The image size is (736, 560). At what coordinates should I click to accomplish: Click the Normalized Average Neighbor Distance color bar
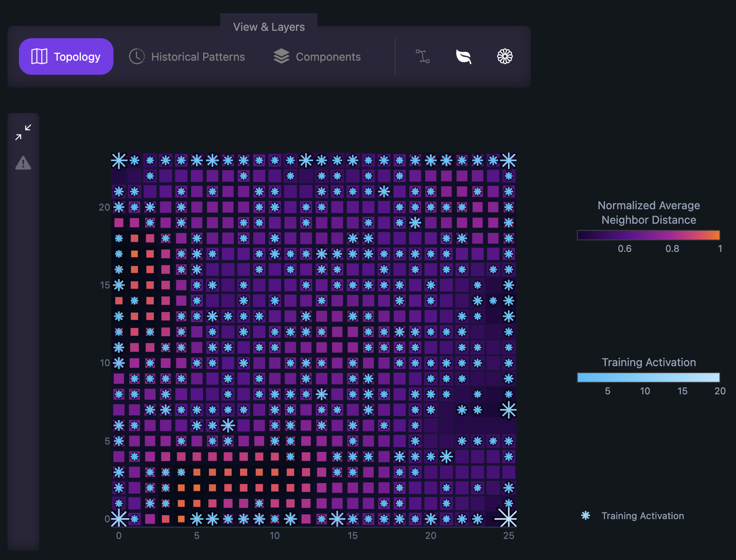[649, 235]
